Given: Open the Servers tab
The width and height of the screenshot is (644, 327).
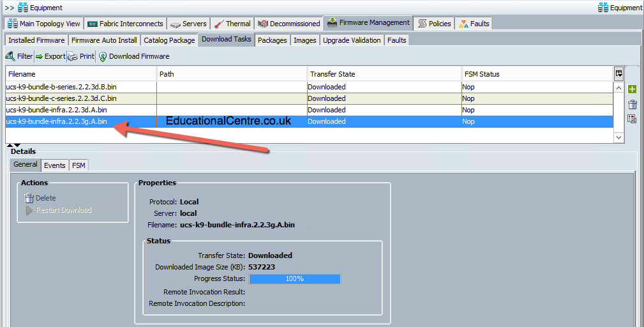Looking at the screenshot, I should pos(188,24).
